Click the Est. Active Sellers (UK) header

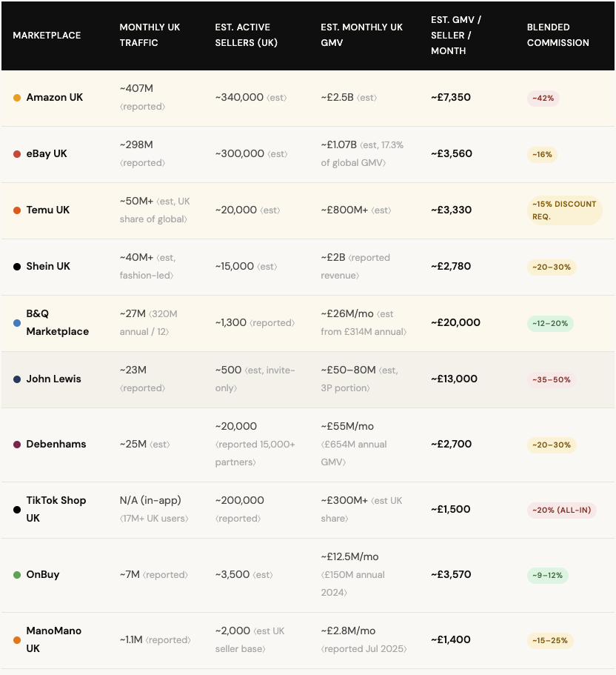pos(246,36)
